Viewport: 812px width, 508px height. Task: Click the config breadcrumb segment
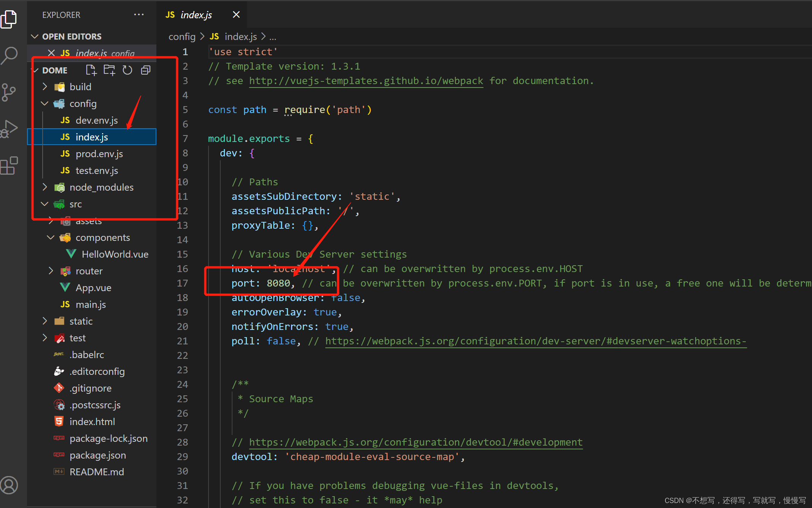182,37
